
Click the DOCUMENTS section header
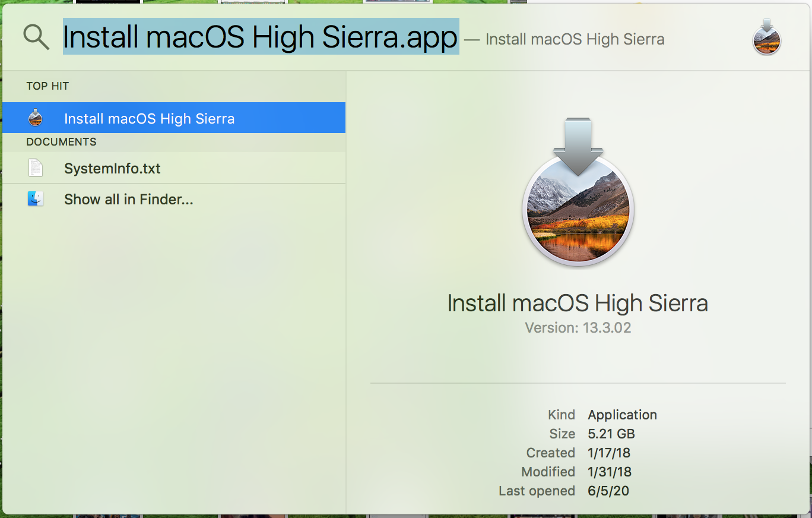(x=61, y=142)
